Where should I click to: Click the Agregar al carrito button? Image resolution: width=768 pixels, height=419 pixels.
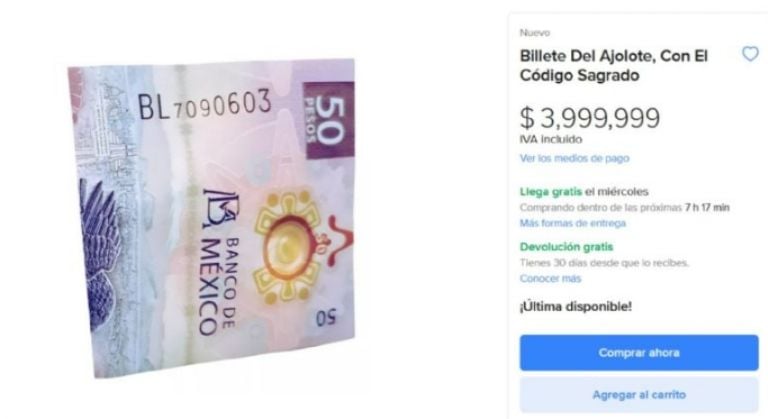(639, 394)
